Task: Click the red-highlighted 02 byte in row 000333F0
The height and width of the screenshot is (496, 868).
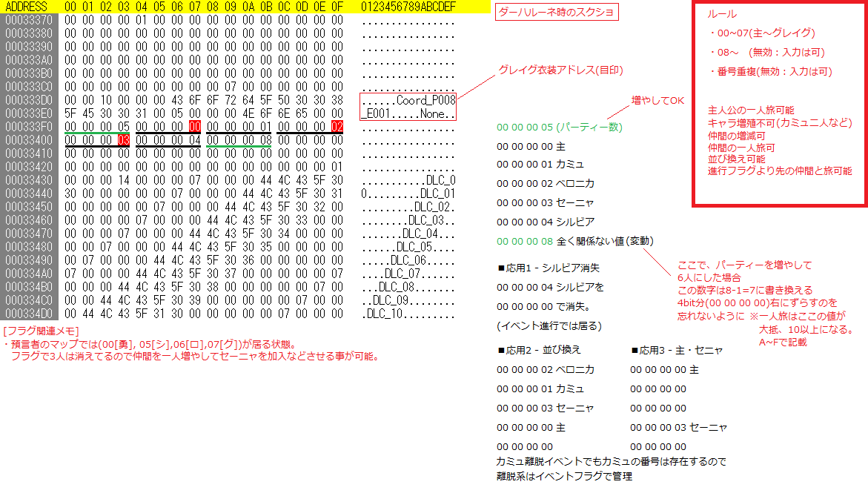Action: coord(337,127)
